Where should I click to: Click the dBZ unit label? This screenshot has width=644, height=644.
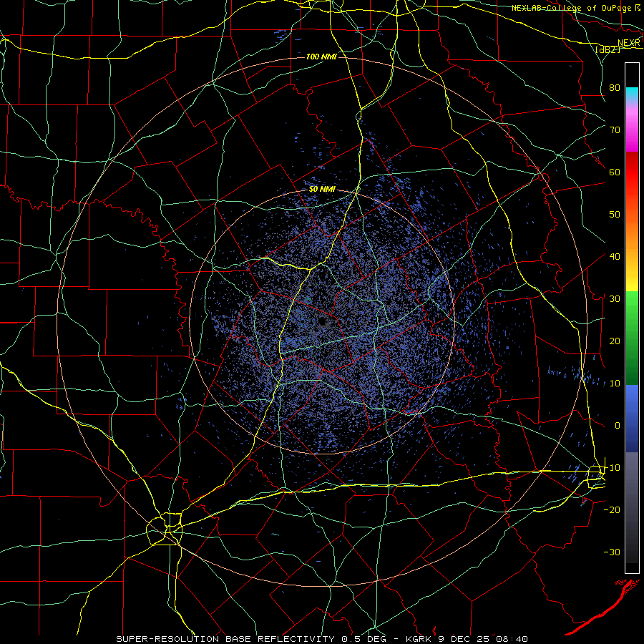608,49
